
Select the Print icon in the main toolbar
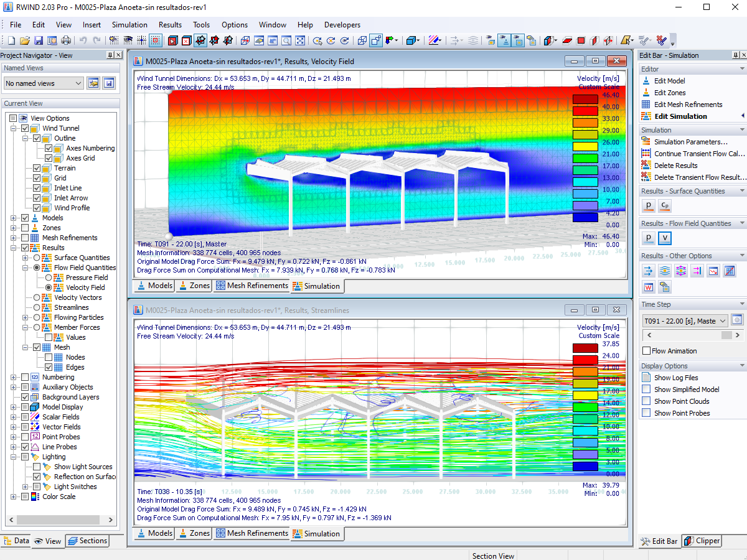[x=65, y=40]
